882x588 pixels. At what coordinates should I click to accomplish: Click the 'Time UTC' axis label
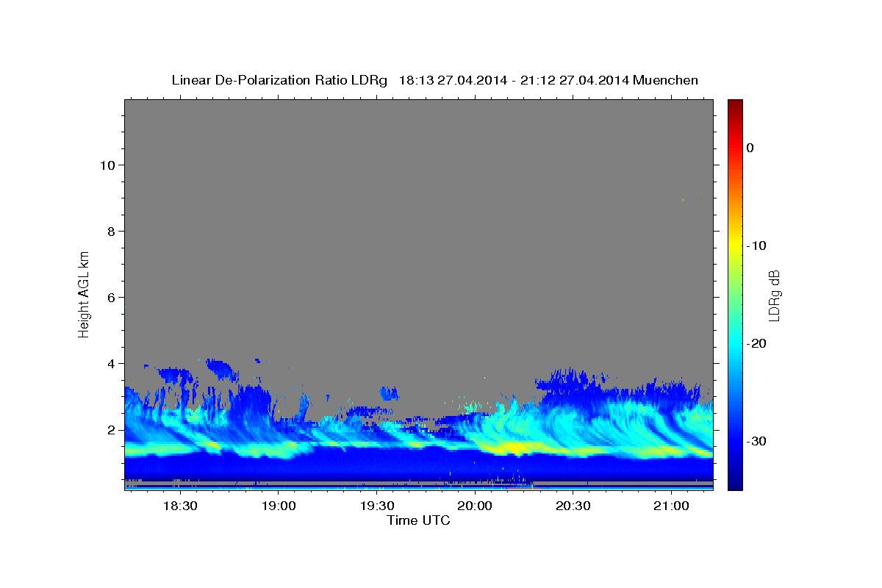pyautogui.click(x=418, y=520)
